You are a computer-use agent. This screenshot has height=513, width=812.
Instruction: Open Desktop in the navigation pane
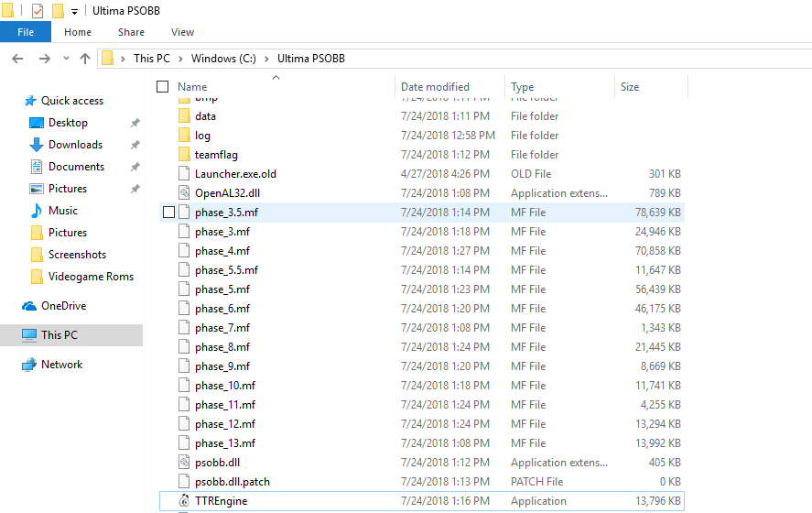(68, 122)
